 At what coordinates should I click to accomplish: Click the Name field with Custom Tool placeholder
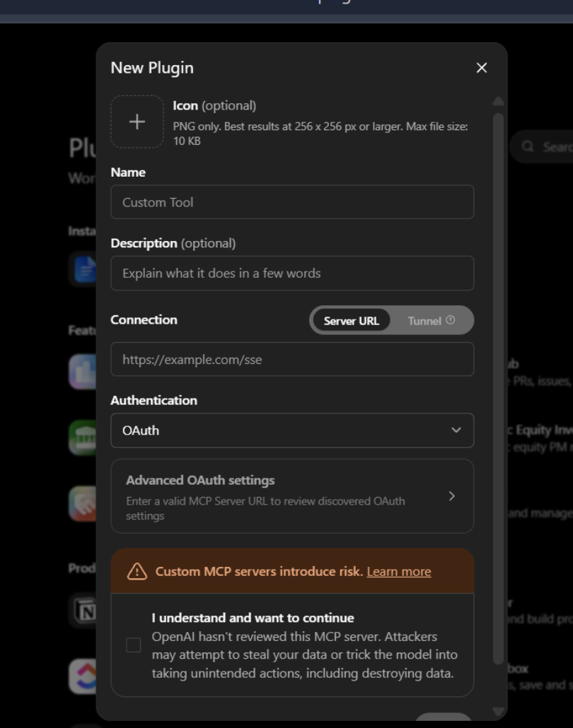click(292, 202)
